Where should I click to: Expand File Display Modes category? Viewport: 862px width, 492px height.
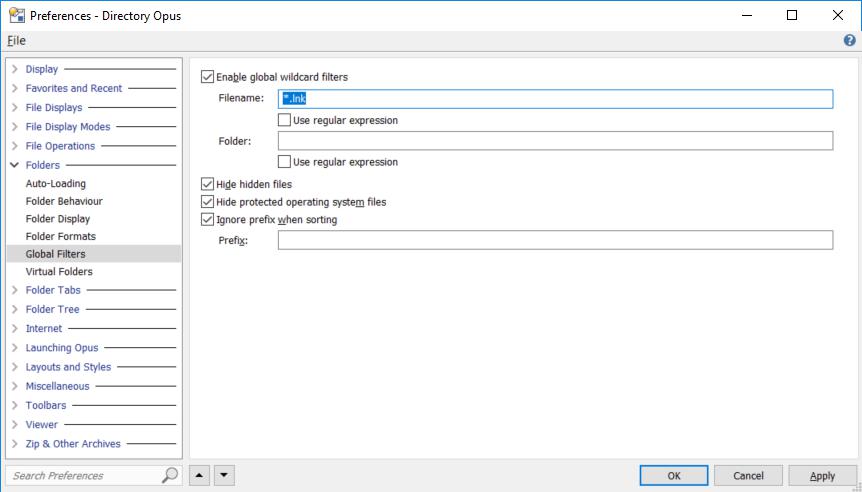click(15, 127)
